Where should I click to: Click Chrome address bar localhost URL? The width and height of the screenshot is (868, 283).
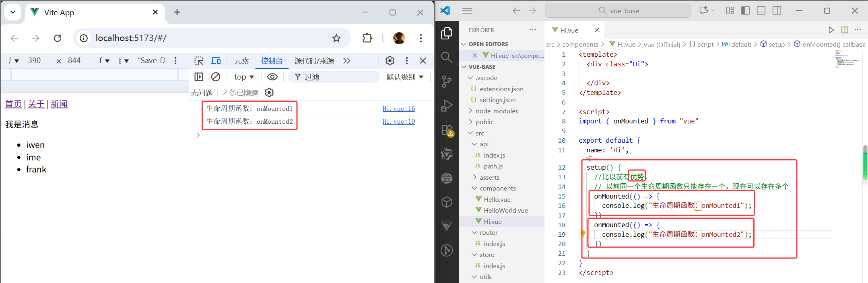131,38
